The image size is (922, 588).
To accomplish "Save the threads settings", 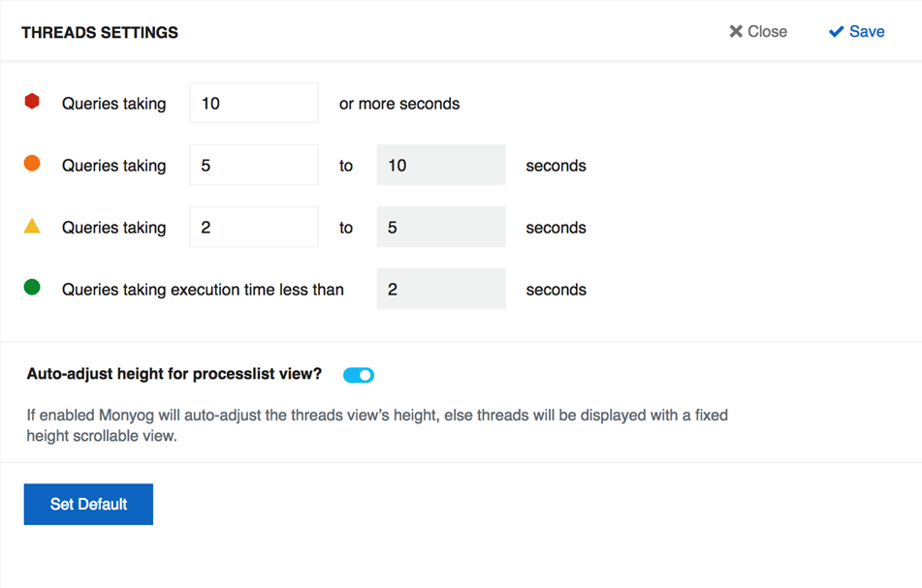I will 856,32.
